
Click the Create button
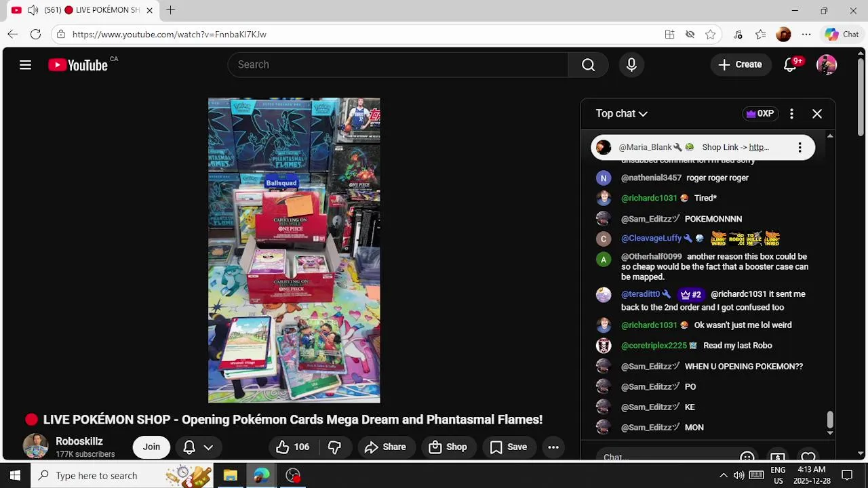(741, 64)
